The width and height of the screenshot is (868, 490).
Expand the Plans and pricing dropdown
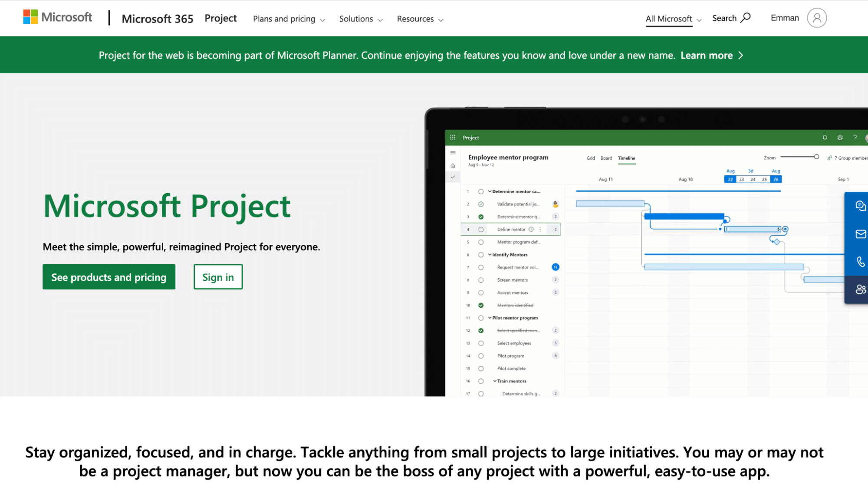289,19
